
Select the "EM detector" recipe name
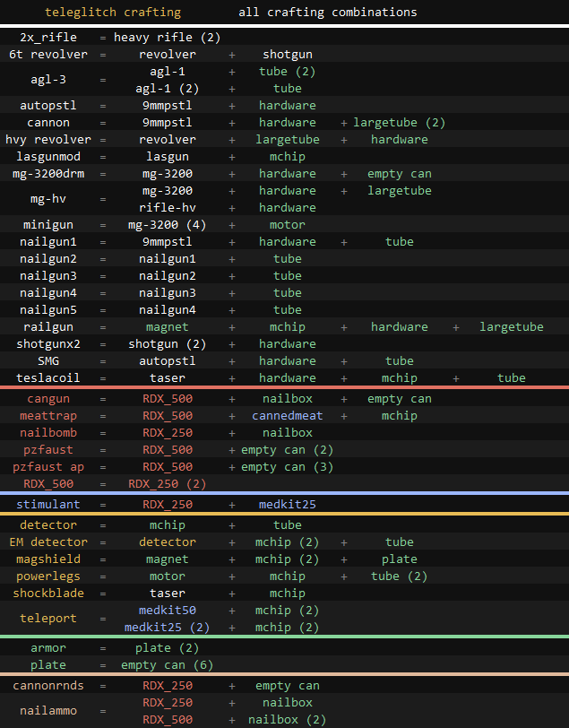point(48,542)
